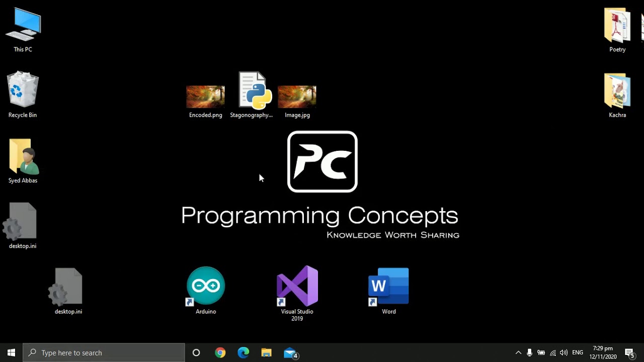Open Cortana from the taskbar circle icon
644x362 pixels.
196,352
